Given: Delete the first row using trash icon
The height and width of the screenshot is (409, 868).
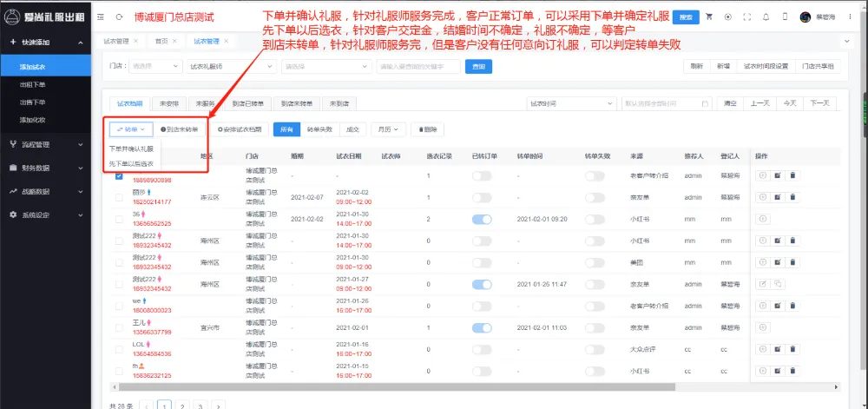Looking at the screenshot, I should (x=792, y=175).
